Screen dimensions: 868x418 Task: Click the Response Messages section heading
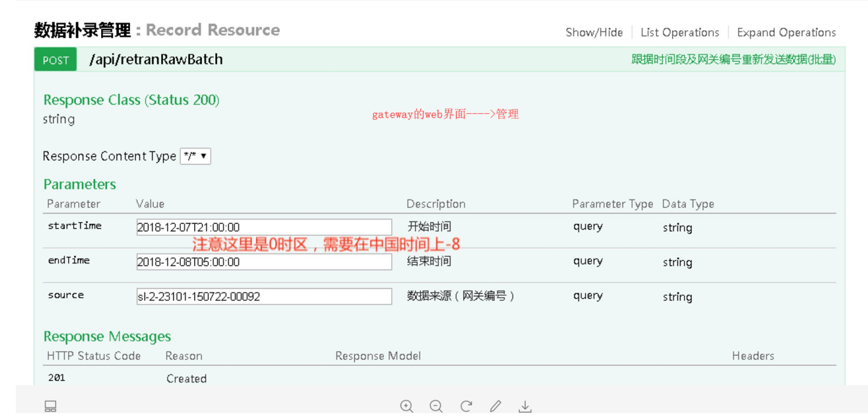coord(107,337)
